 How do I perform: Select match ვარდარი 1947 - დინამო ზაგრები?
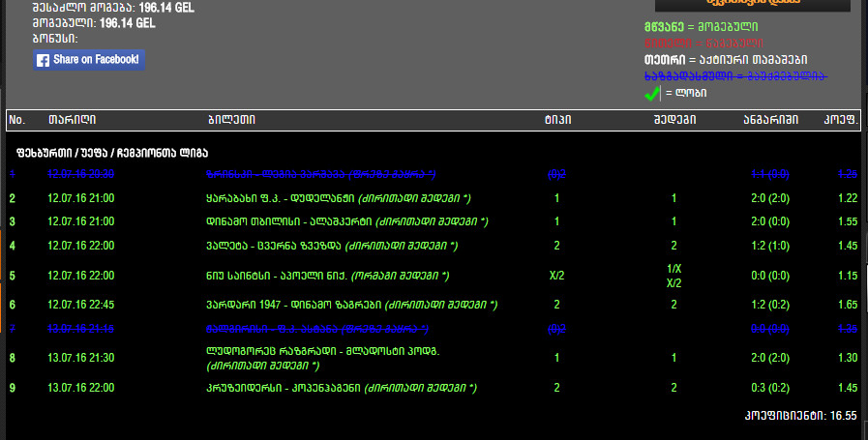point(351,305)
